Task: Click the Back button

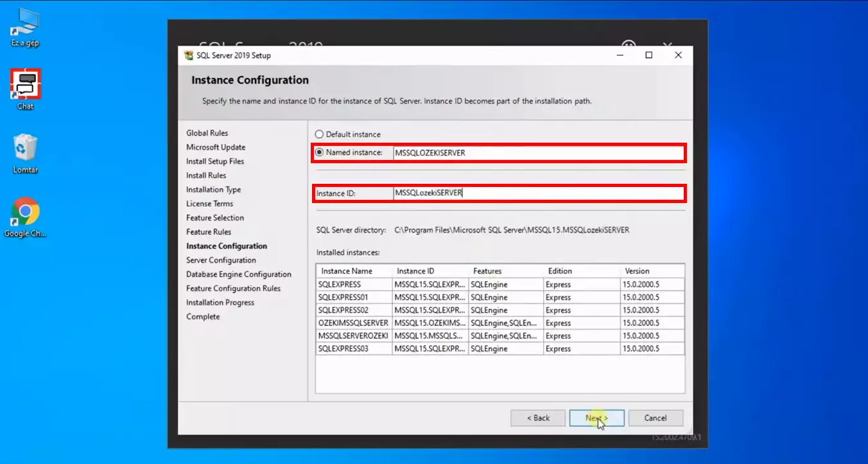Action: tap(538, 418)
